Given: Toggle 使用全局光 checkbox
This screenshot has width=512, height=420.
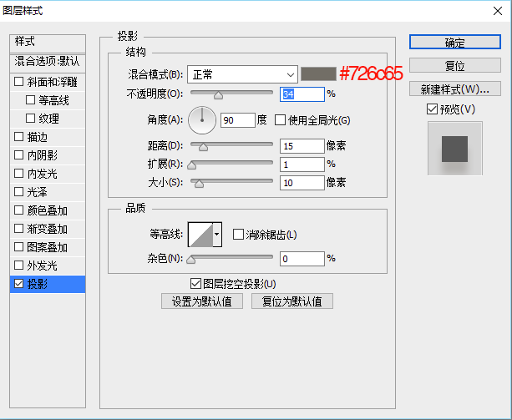Looking at the screenshot, I should pos(280,120).
